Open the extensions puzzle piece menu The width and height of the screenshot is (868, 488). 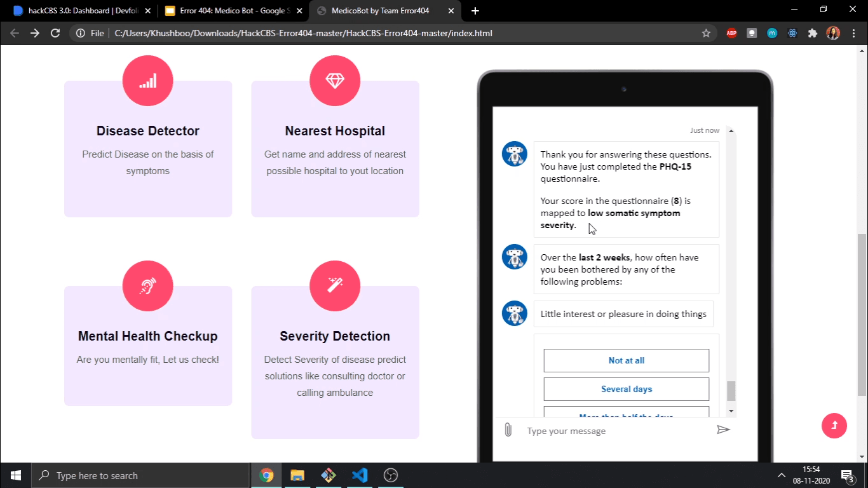[813, 33]
